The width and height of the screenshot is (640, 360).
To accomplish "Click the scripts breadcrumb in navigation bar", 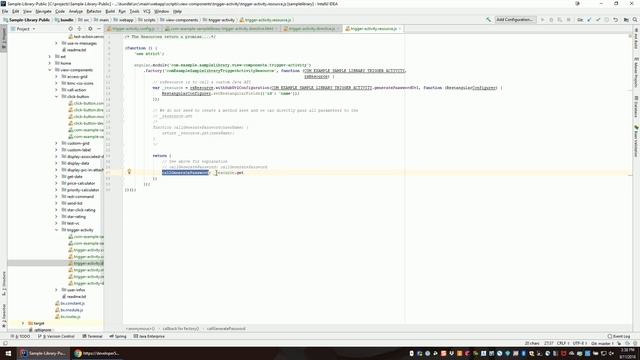I will 147,20.
